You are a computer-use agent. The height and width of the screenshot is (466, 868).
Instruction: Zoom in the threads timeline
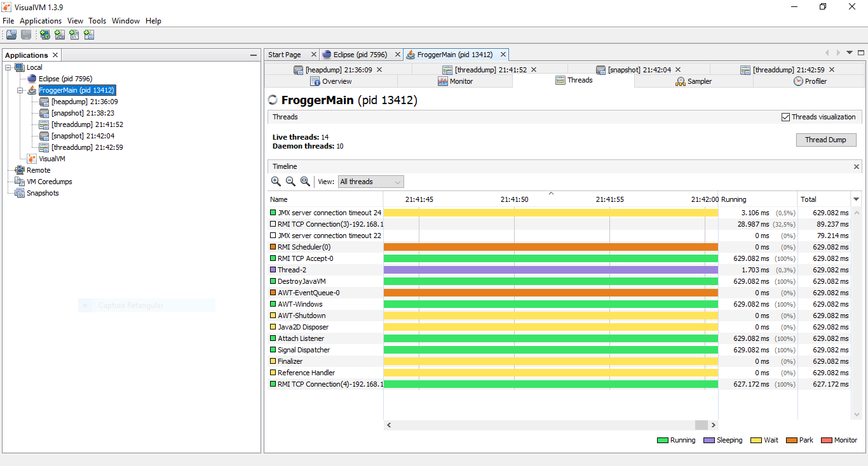(x=276, y=182)
